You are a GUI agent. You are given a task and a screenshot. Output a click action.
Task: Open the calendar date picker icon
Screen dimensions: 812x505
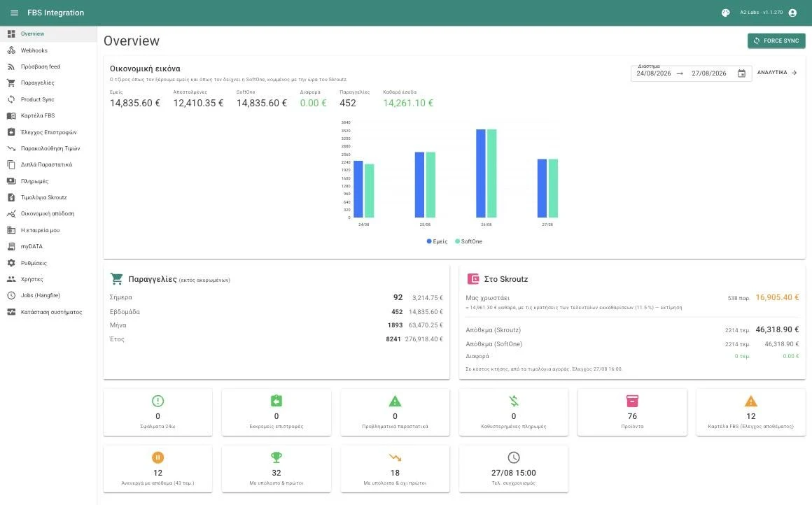click(741, 73)
